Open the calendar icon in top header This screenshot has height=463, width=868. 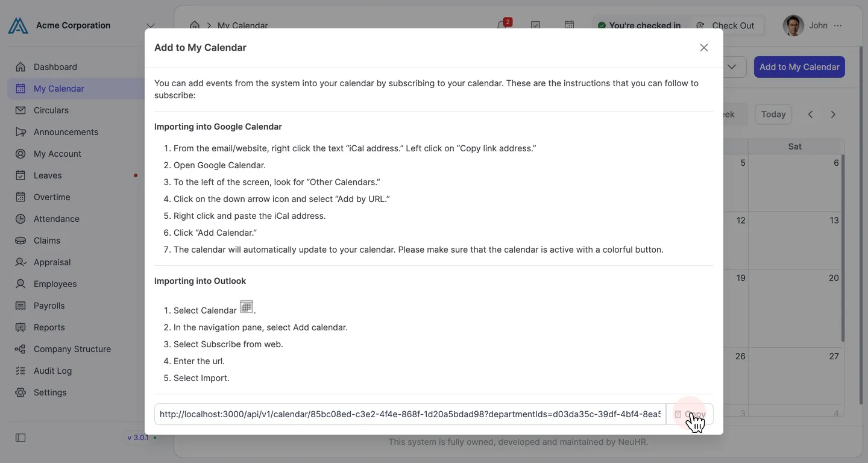click(569, 25)
